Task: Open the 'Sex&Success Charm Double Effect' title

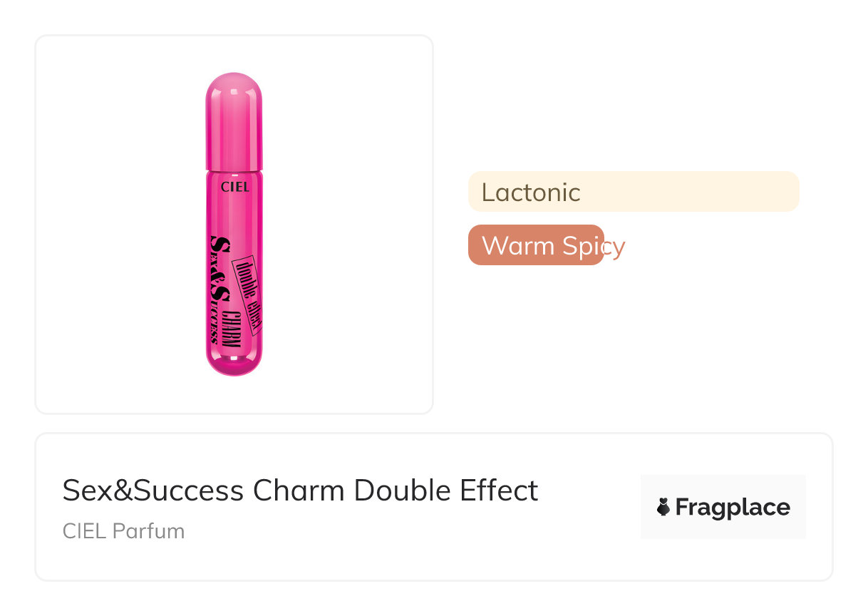Action: click(x=300, y=491)
